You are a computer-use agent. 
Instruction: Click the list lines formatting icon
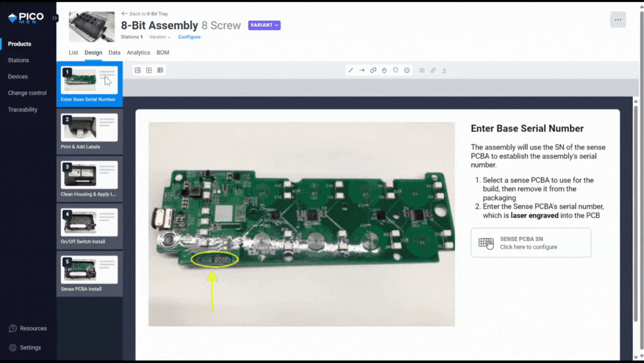tap(422, 70)
